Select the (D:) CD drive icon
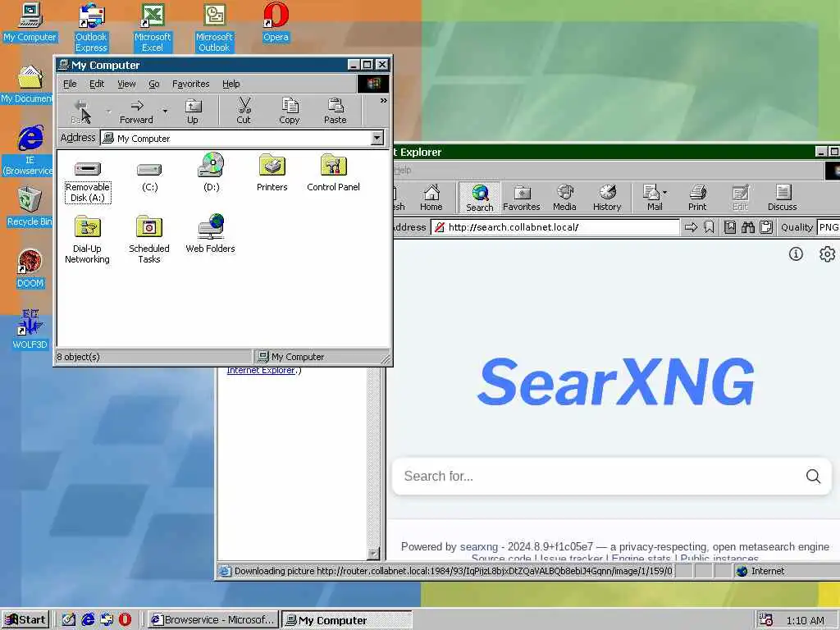Screen dimensions: 840x630 pos(211,172)
